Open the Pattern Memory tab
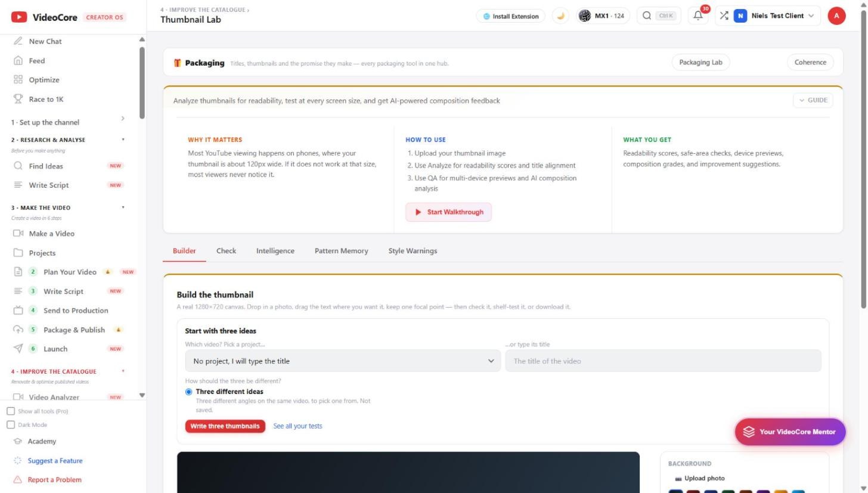 (x=341, y=251)
